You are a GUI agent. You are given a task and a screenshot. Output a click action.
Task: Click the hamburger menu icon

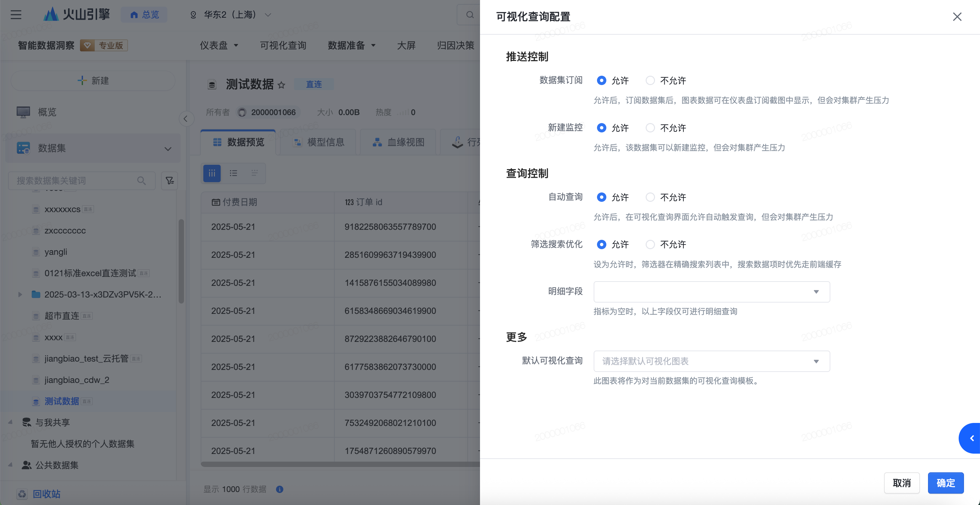tap(16, 15)
